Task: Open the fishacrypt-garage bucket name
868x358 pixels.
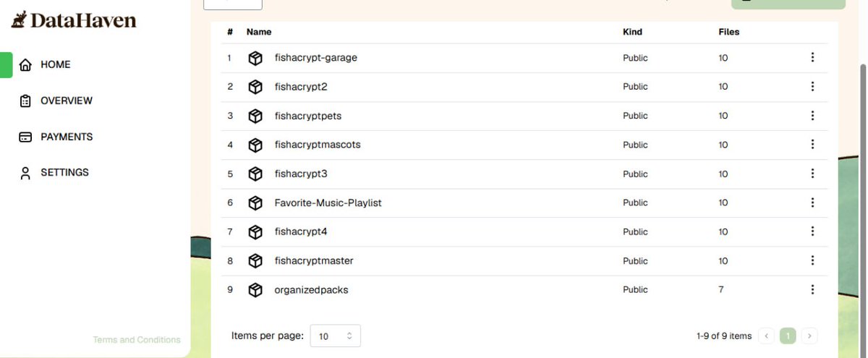Action: pos(316,58)
